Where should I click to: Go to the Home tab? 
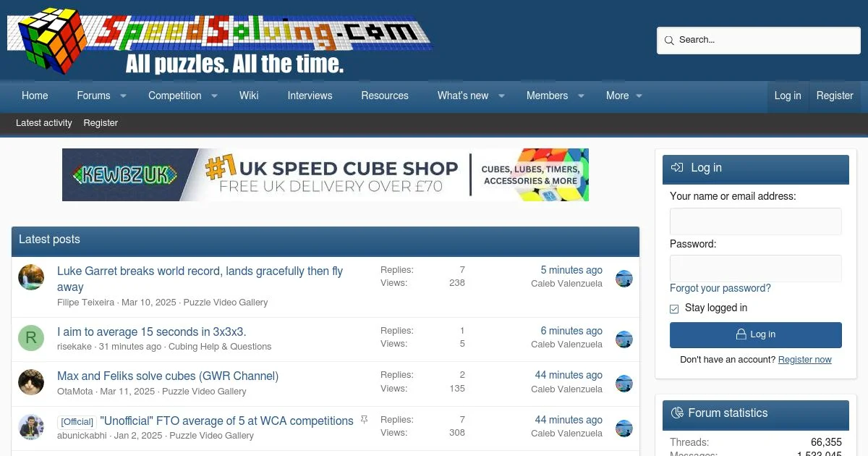[x=35, y=96]
